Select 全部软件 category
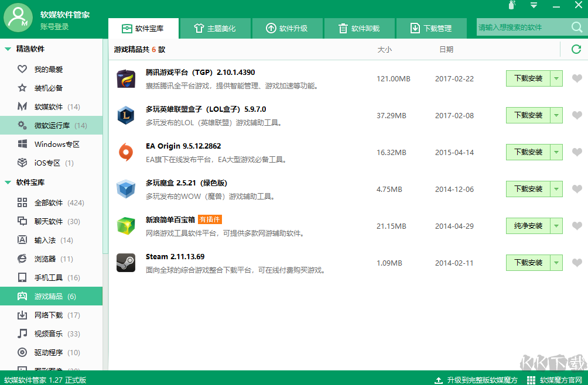Viewport: 588px width, 385px height. click(x=51, y=202)
